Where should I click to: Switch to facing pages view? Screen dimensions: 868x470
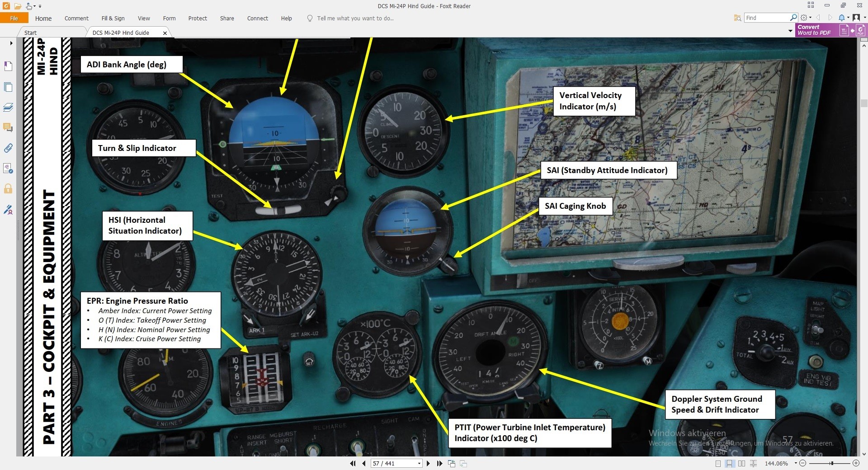click(x=742, y=463)
